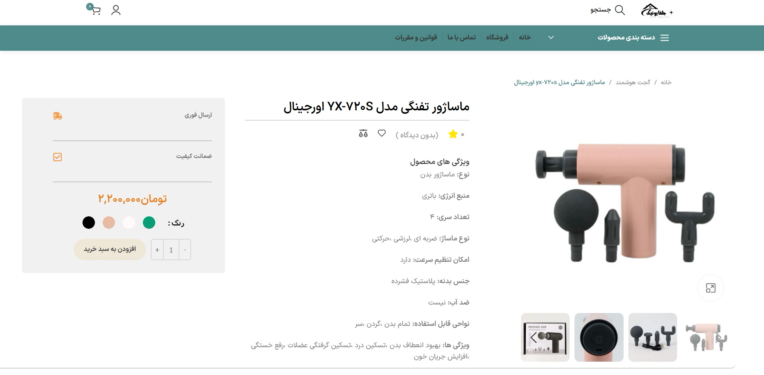Click the quality guarantee check icon

pyautogui.click(x=57, y=157)
